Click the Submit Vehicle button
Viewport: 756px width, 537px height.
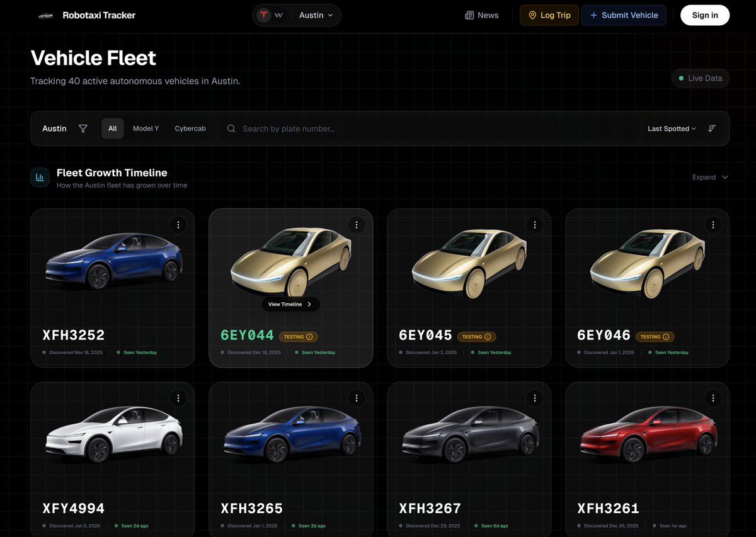(x=624, y=15)
